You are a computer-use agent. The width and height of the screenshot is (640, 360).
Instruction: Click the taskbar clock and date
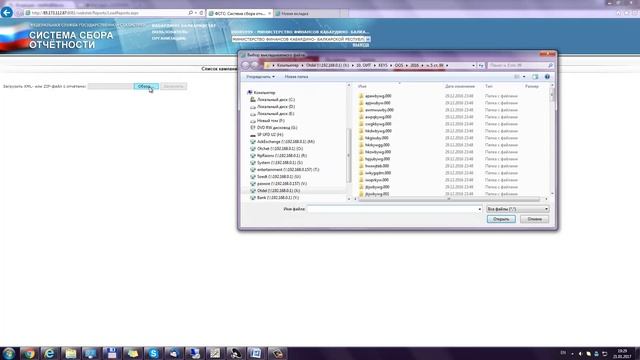(622, 353)
